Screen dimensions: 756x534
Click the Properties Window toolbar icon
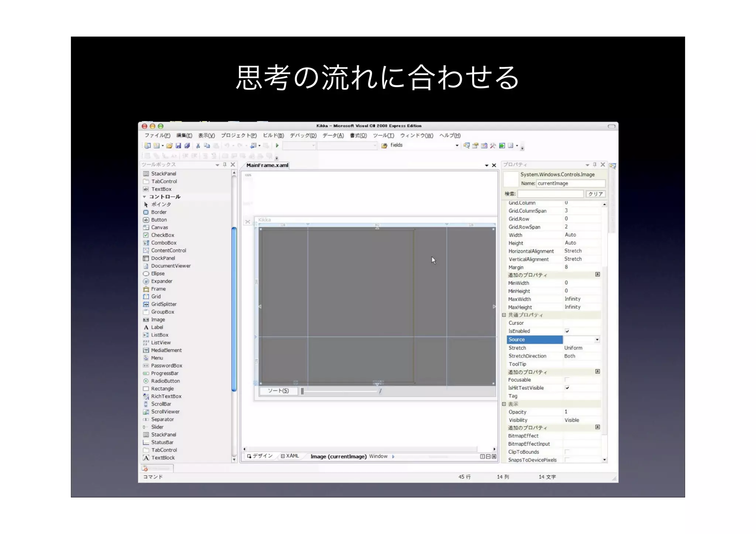(475, 145)
